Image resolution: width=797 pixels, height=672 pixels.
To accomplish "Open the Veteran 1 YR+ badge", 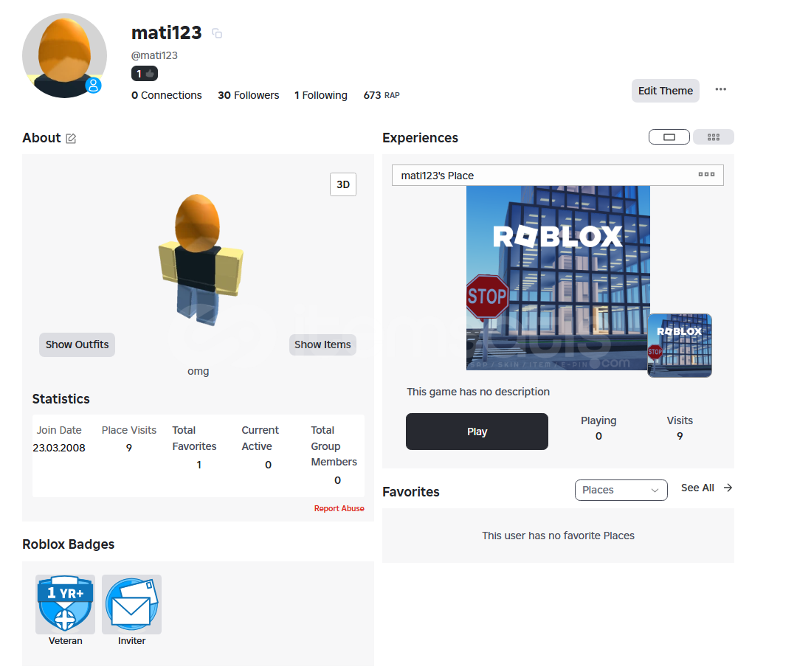I will (65, 604).
